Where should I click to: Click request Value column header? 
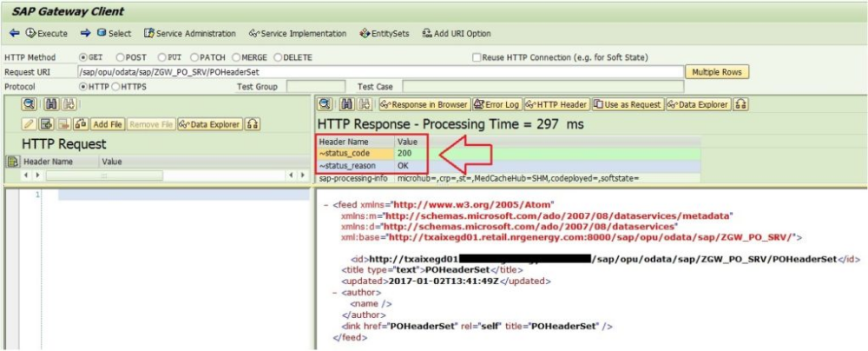112,162
